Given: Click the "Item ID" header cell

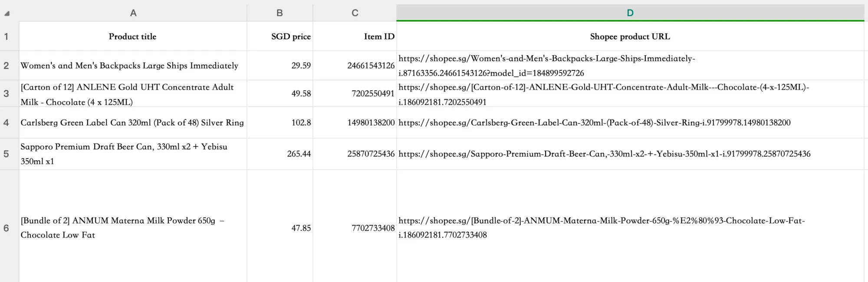Looking at the screenshot, I should [355, 36].
